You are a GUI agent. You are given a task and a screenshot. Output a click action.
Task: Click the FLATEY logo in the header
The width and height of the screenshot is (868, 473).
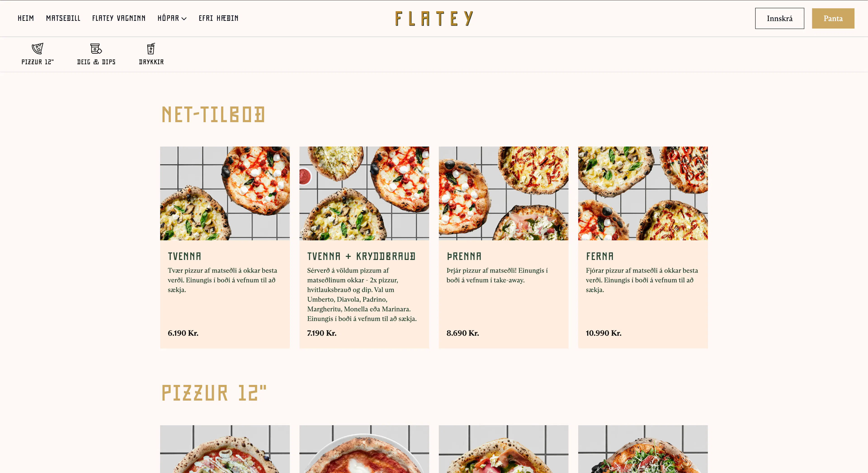tap(434, 19)
